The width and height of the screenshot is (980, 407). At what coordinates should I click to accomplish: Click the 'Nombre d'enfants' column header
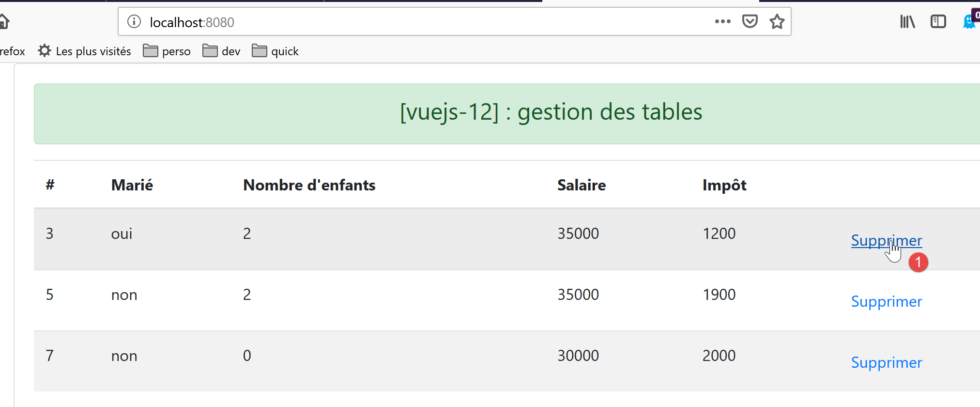click(x=309, y=185)
